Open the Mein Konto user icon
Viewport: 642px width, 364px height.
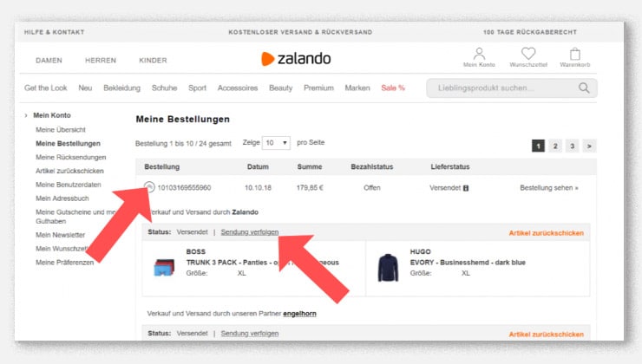click(x=479, y=54)
